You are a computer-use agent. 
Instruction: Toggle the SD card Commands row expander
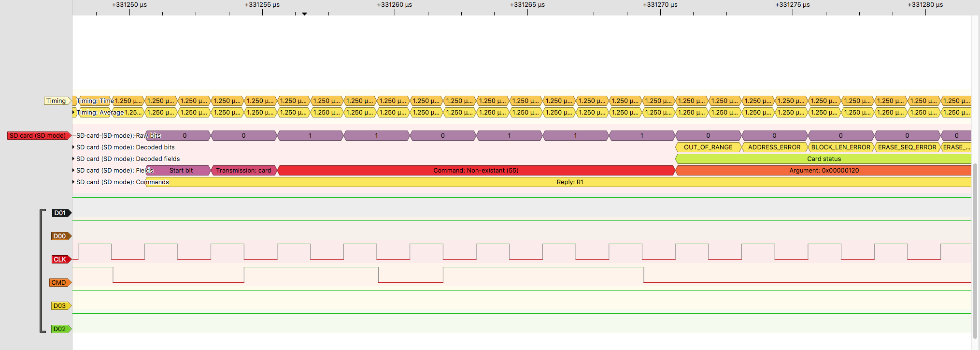[73, 182]
